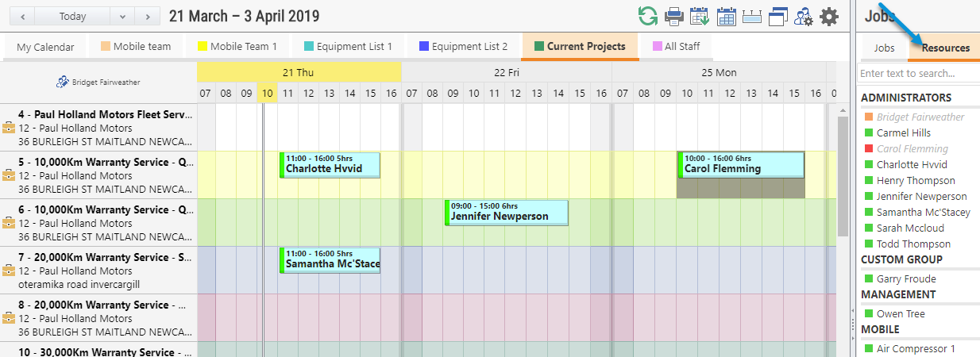Open the Carol Flemming 10:00-16:00 booking
The height and width of the screenshot is (357, 980).
coord(741,165)
